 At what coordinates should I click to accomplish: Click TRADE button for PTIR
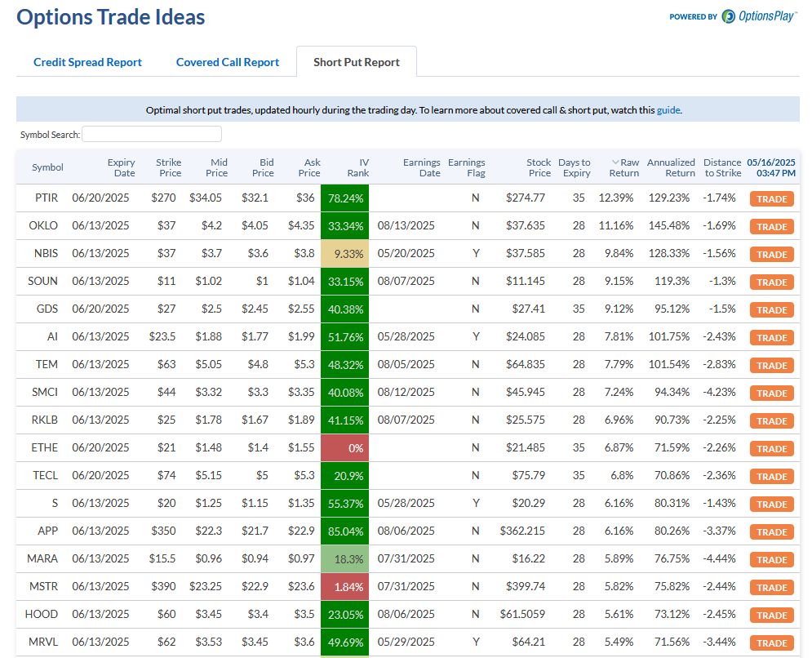pos(772,199)
